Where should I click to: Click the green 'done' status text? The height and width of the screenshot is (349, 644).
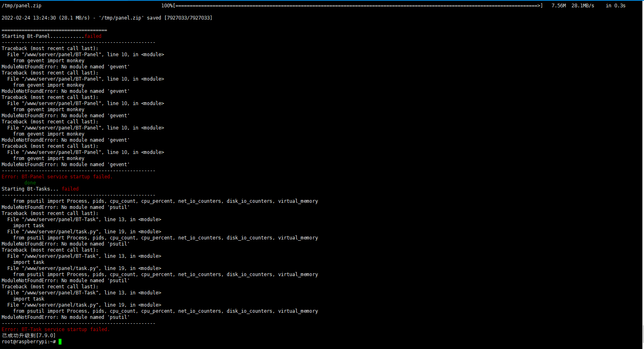(x=30, y=183)
